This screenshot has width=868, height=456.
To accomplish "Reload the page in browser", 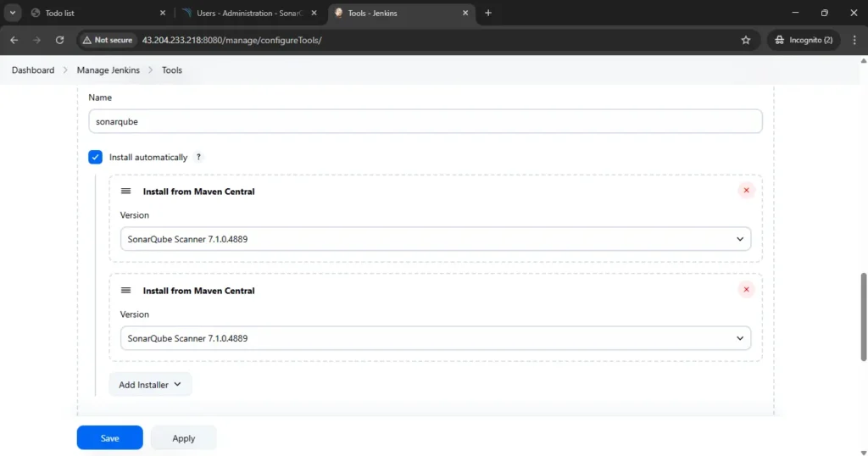I will coord(59,40).
